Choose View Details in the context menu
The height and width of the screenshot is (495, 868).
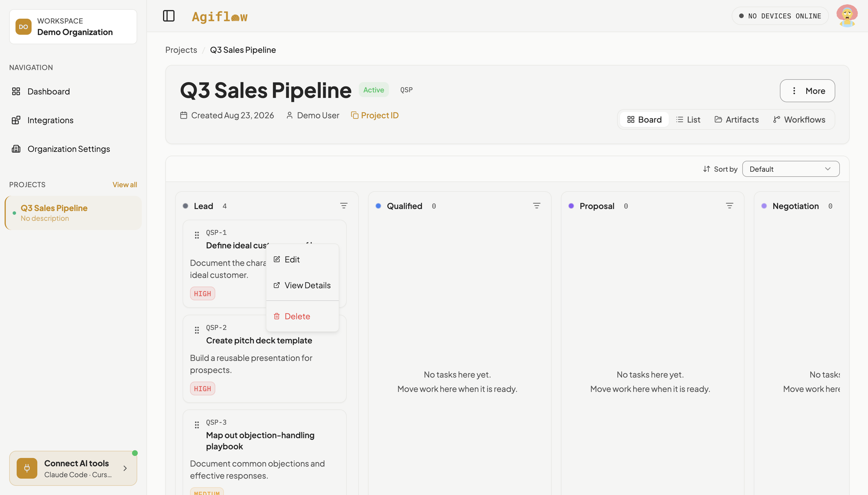point(303,285)
